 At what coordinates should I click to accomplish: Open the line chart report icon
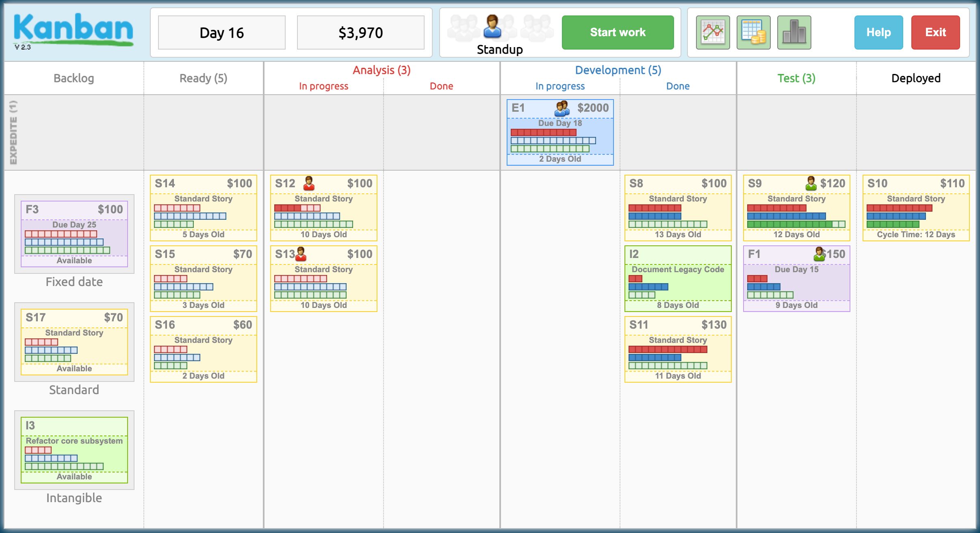pyautogui.click(x=713, y=32)
